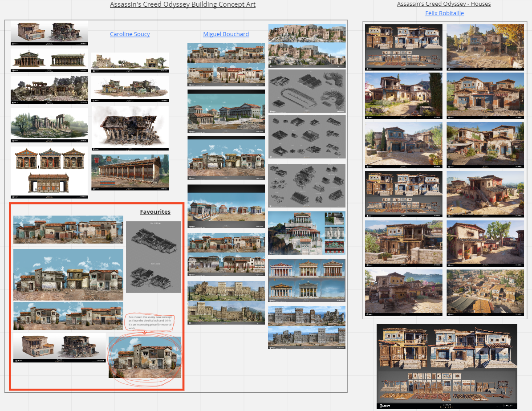Select the rocky acropolis hill city image
This screenshot has height=411, width=532.
click(307, 45)
